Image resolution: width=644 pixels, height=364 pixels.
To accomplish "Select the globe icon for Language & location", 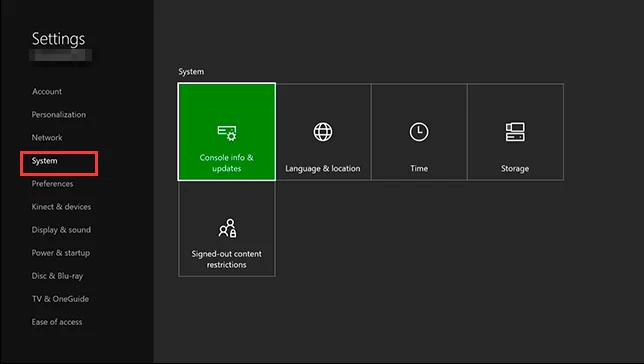I will click(x=323, y=132).
